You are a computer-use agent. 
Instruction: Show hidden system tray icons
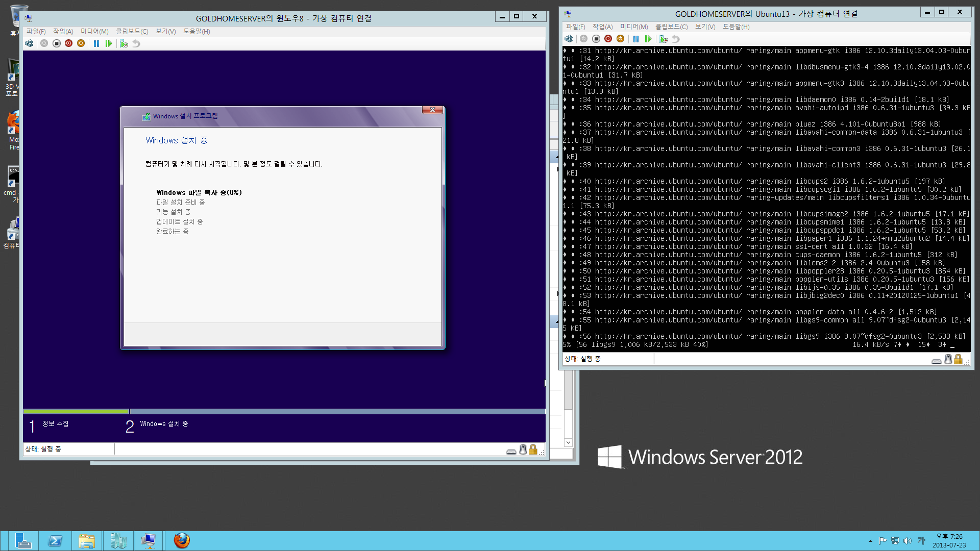pos(870,541)
